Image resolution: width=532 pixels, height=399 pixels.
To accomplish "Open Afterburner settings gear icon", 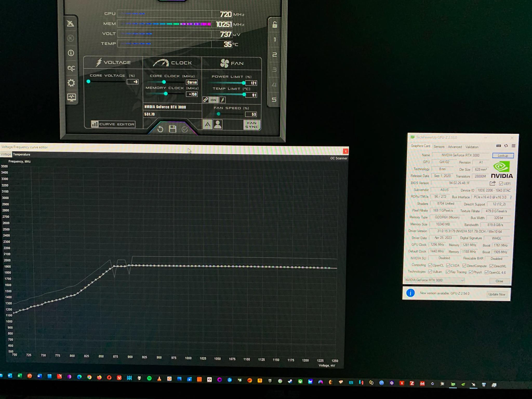I will (71, 83).
